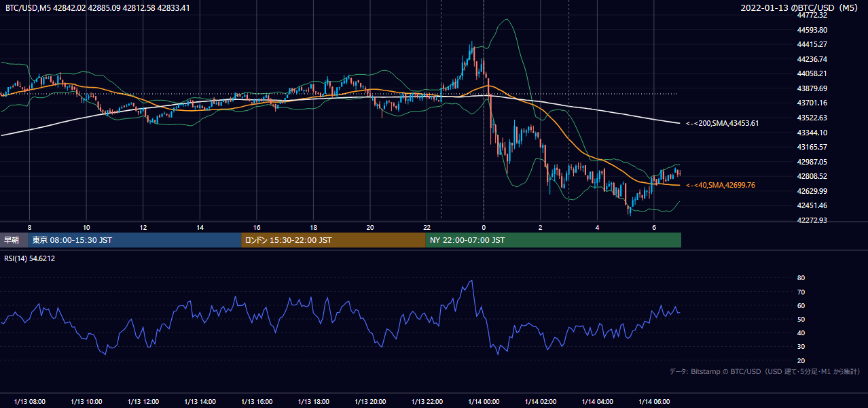Click hour tick 18 under the price chart

313,227
